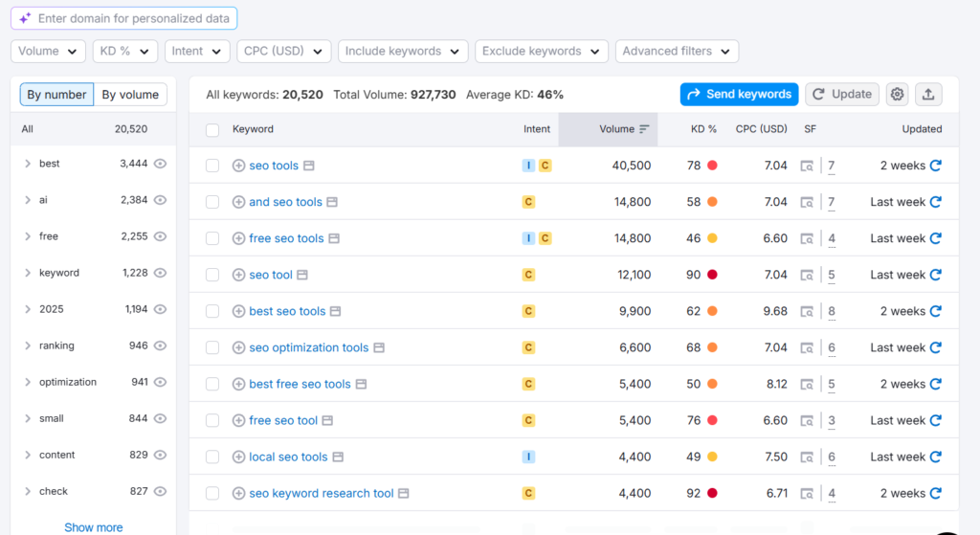Add 'best seo tools' with plus icon
Image resolution: width=980 pixels, height=535 pixels.
tap(238, 311)
